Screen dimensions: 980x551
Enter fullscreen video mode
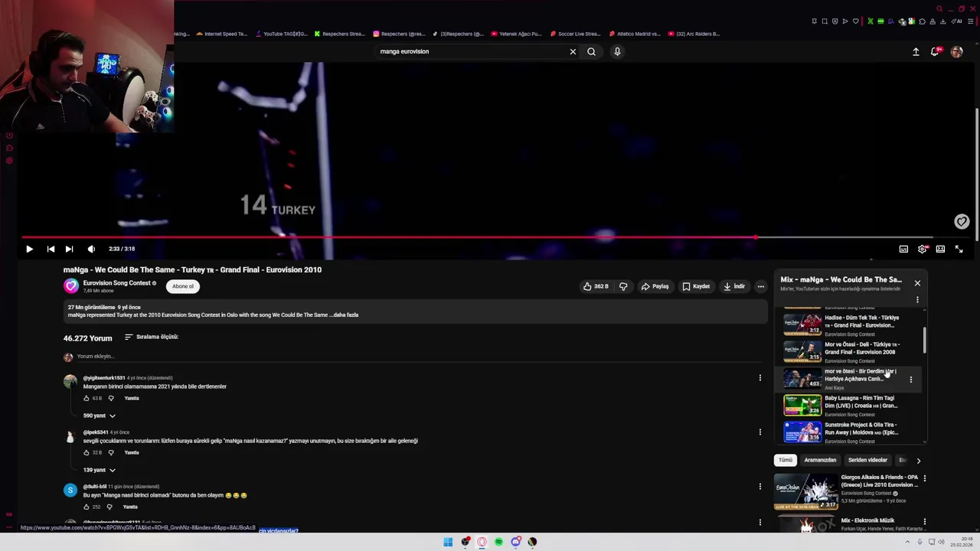959,249
